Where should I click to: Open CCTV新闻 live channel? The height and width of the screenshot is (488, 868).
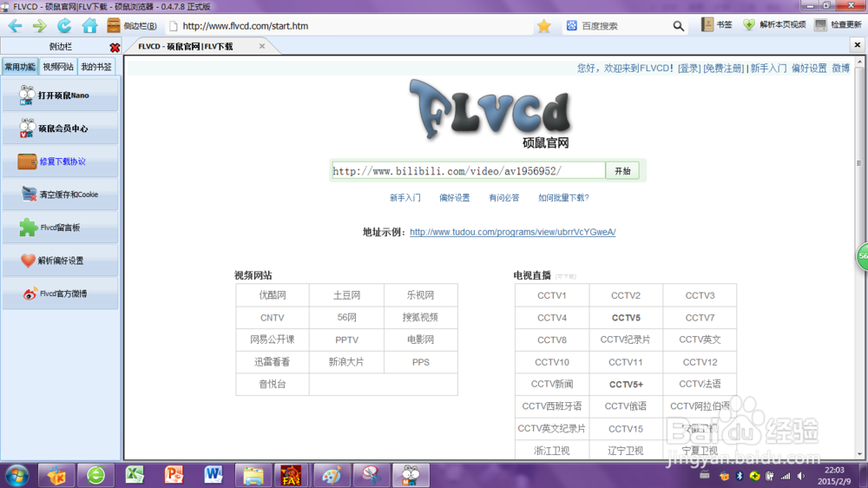click(552, 384)
